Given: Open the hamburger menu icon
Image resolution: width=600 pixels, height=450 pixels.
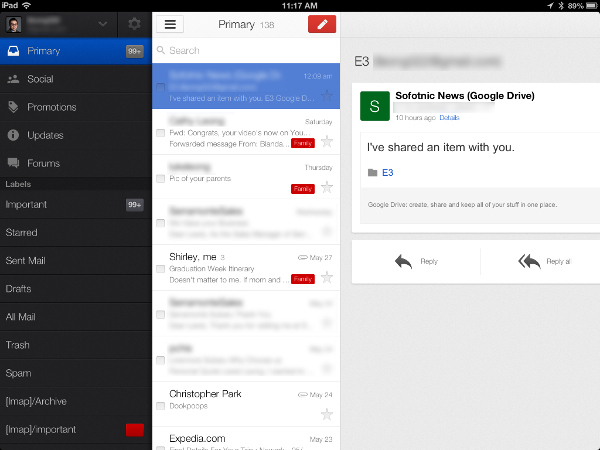Looking at the screenshot, I should click(x=170, y=24).
